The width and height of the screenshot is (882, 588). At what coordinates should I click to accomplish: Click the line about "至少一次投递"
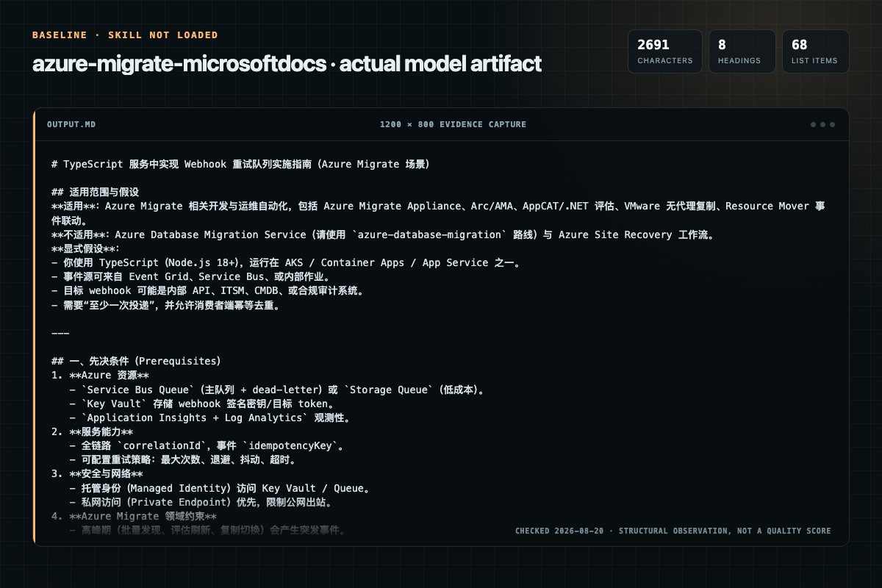176,305
